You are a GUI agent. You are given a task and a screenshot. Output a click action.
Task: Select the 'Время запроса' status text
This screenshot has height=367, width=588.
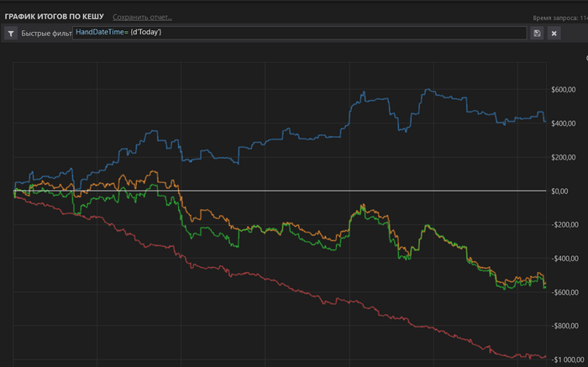pos(560,18)
